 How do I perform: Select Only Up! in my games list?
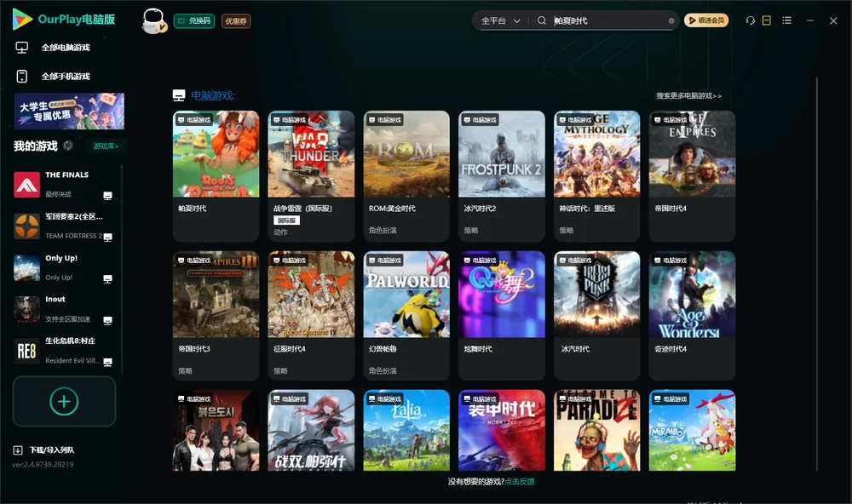(x=64, y=267)
